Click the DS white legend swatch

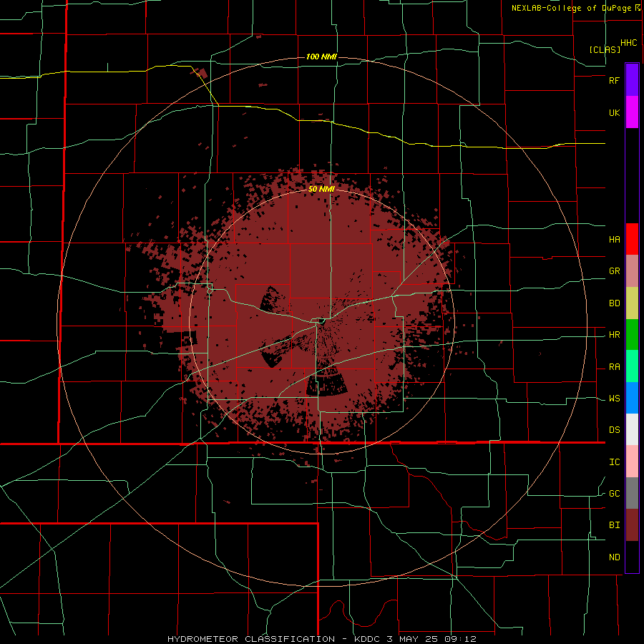point(632,429)
